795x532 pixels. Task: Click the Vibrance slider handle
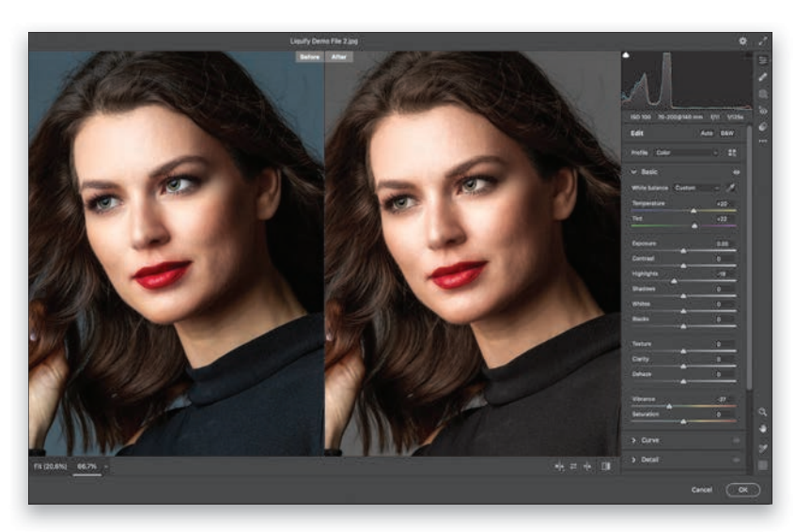point(669,406)
